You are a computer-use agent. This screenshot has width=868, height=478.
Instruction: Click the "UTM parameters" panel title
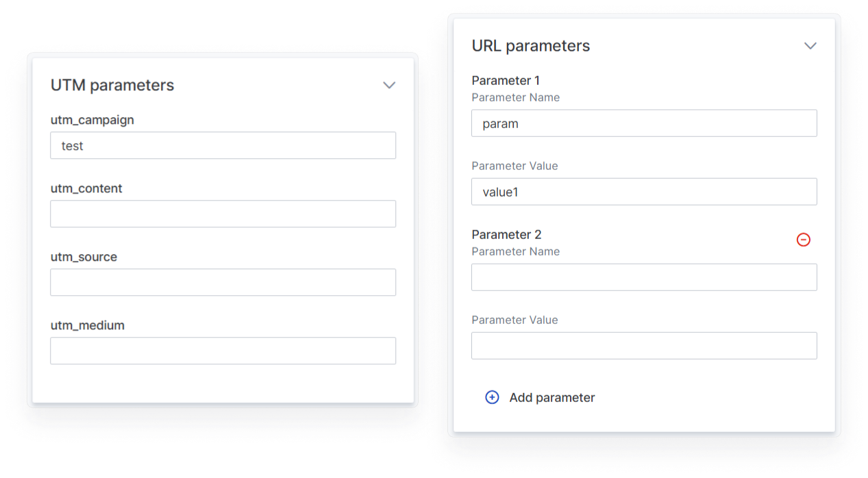click(x=112, y=85)
